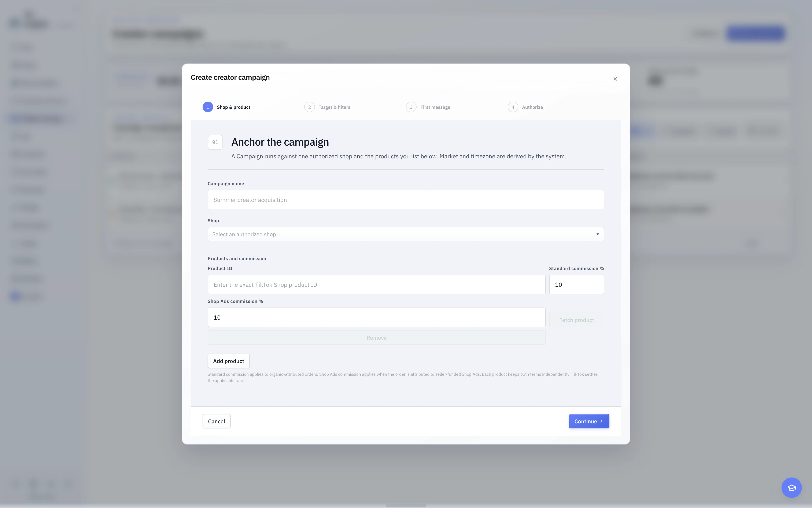Click the Shop field label

tap(213, 220)
